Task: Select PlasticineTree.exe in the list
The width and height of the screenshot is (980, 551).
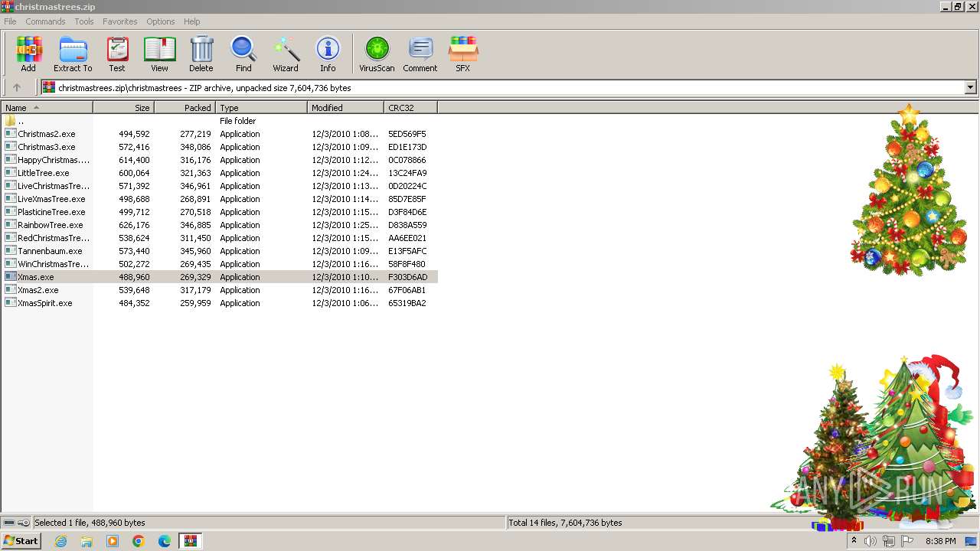Action: (219, 212)
